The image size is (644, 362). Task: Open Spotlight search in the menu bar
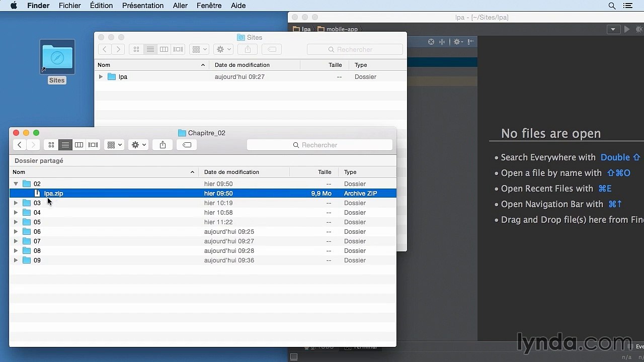[612, 6]
